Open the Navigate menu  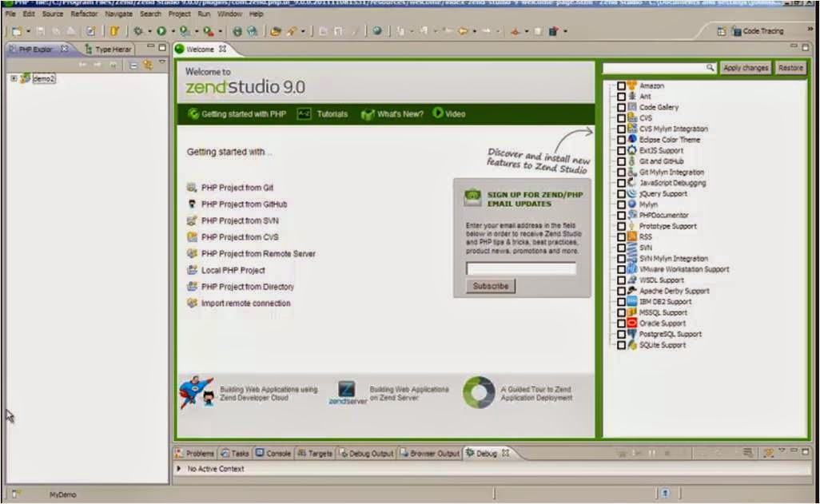coord(119,14)
